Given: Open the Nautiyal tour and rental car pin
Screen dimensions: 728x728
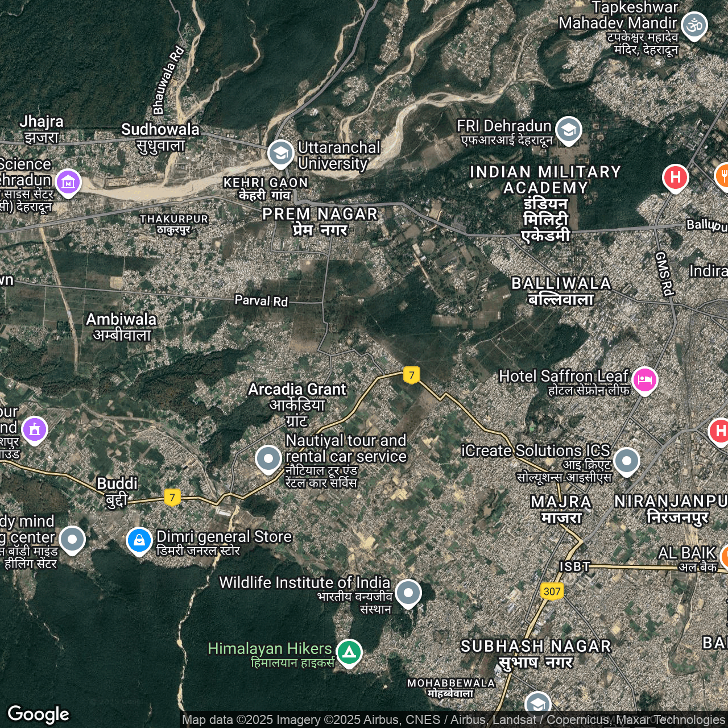Looking at the screenshot, I should pos(268,458).
